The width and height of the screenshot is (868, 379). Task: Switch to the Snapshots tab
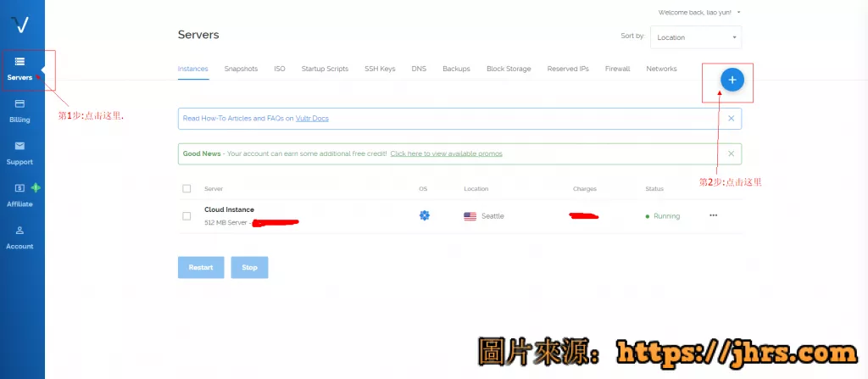point(241,69)
